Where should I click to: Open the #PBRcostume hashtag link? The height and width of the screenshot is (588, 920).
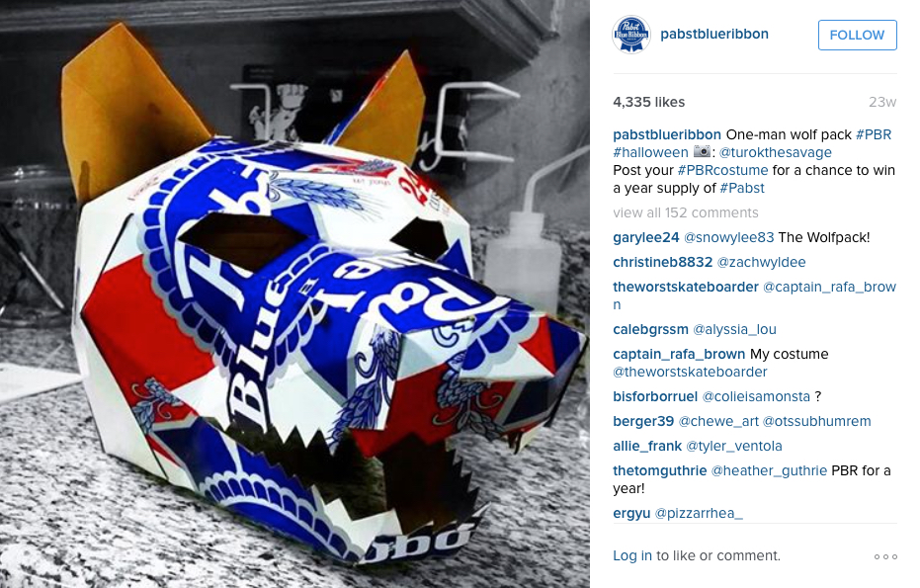point(722,170)
